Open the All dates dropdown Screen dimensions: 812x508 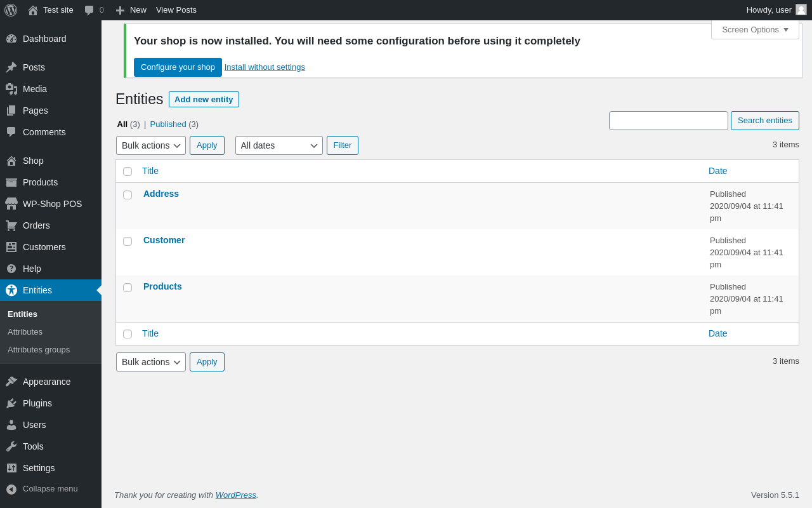[279, 145]
